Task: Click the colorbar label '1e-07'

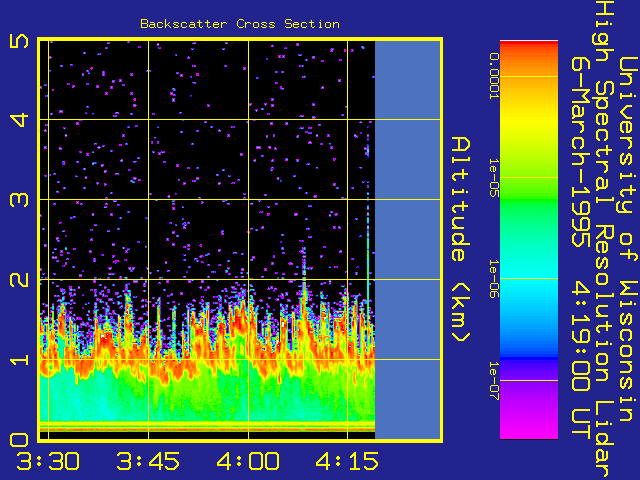Action: click(494, 380)
